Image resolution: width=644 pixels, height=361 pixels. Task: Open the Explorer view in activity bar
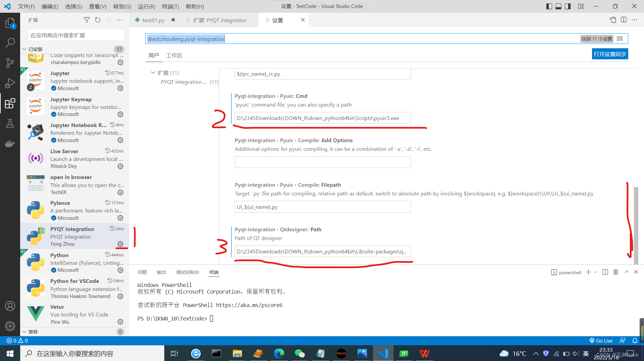10,23
